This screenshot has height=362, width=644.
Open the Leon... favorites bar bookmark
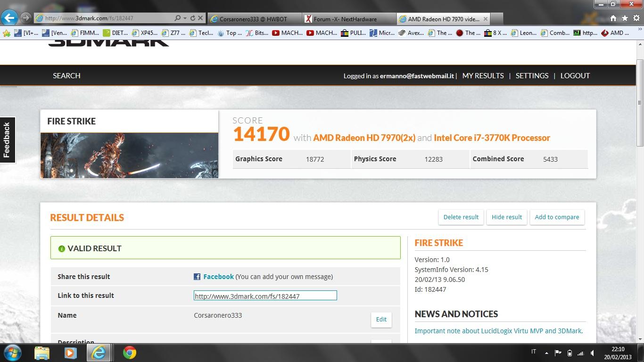524,33
